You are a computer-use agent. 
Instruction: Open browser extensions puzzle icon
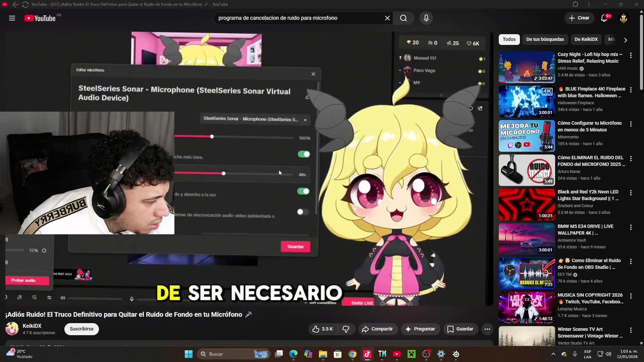[576, 5]
